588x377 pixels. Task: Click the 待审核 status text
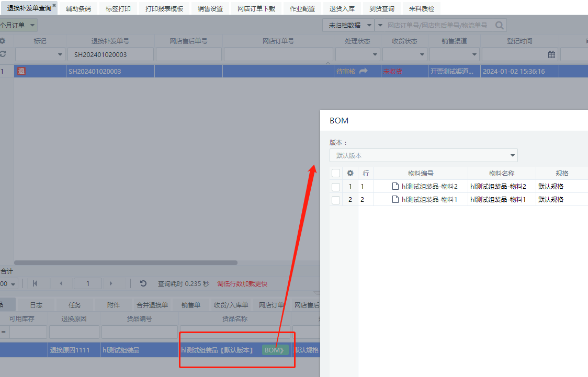click(x=346, y=71)
